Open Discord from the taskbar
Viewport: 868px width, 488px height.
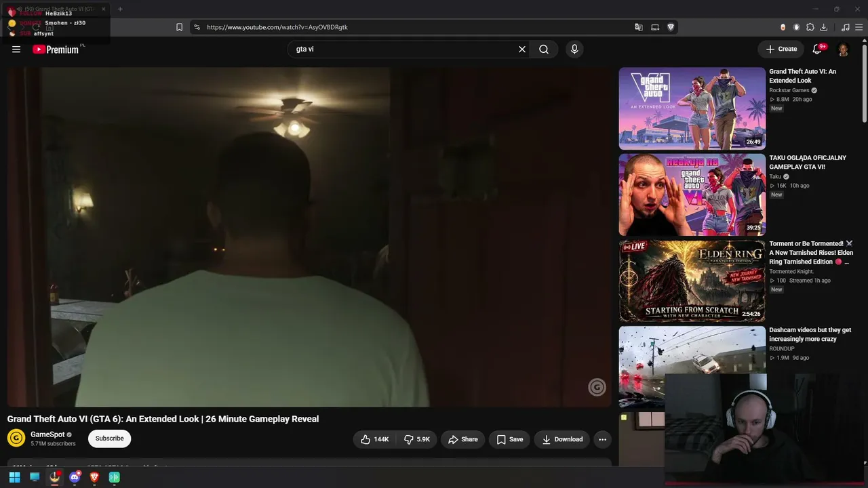pos(75,477)
